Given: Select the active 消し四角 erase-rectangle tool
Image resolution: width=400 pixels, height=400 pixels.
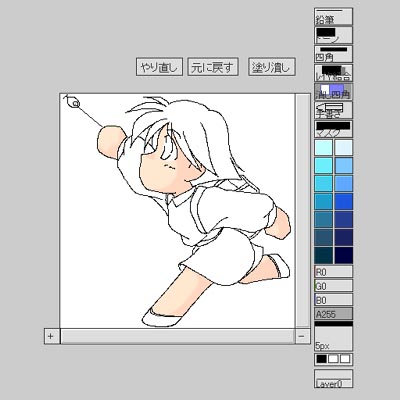Looking at the screenshot, I should [x=333, y=92].
